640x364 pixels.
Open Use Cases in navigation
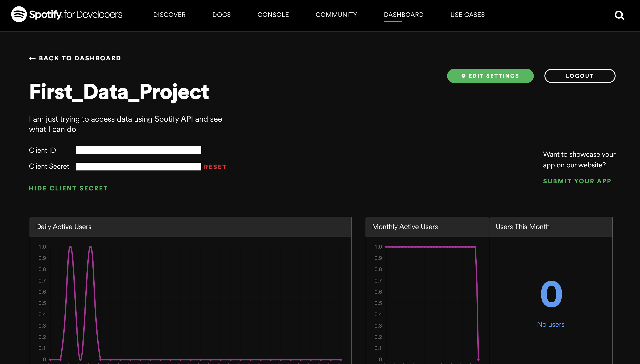(467, 15)
